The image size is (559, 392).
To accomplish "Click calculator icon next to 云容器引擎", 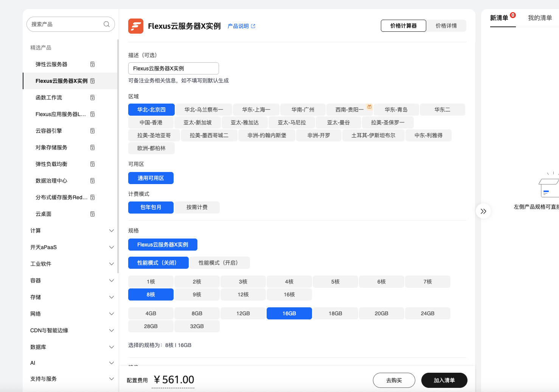I will point(93,131).
